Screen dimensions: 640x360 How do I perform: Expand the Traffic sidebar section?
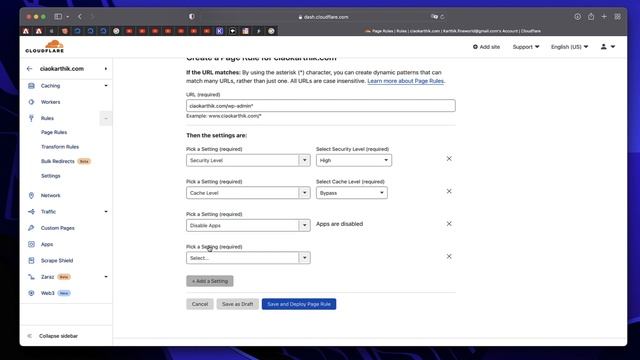tap(106, 212)
